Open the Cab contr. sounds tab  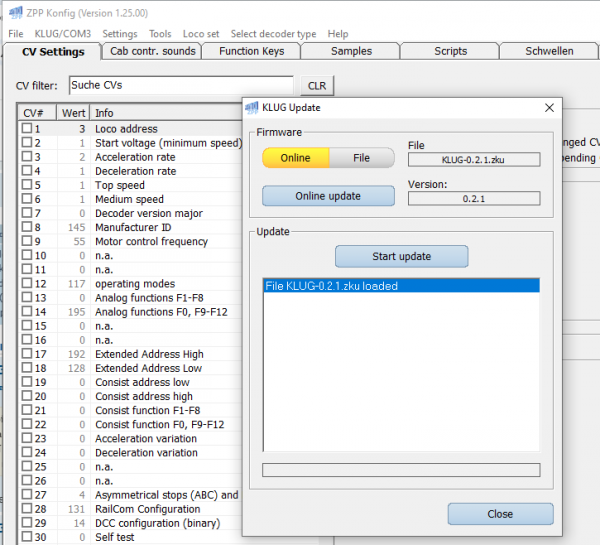coord(152,51)
